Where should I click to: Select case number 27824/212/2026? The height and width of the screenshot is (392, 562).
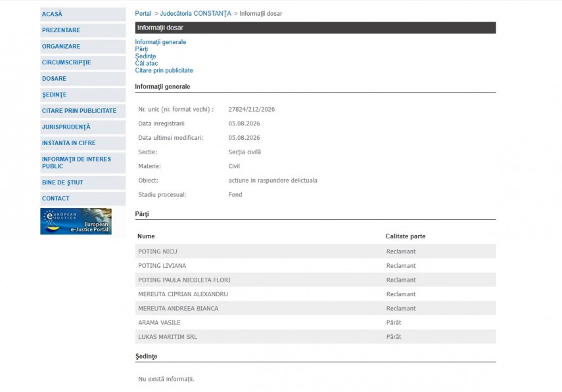click(252, 110)
